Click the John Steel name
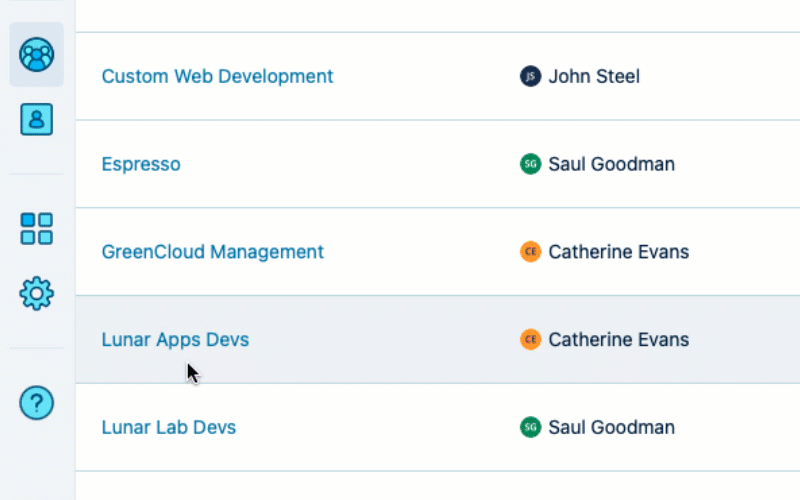The image size is (800, 500). tap(594, 76)
